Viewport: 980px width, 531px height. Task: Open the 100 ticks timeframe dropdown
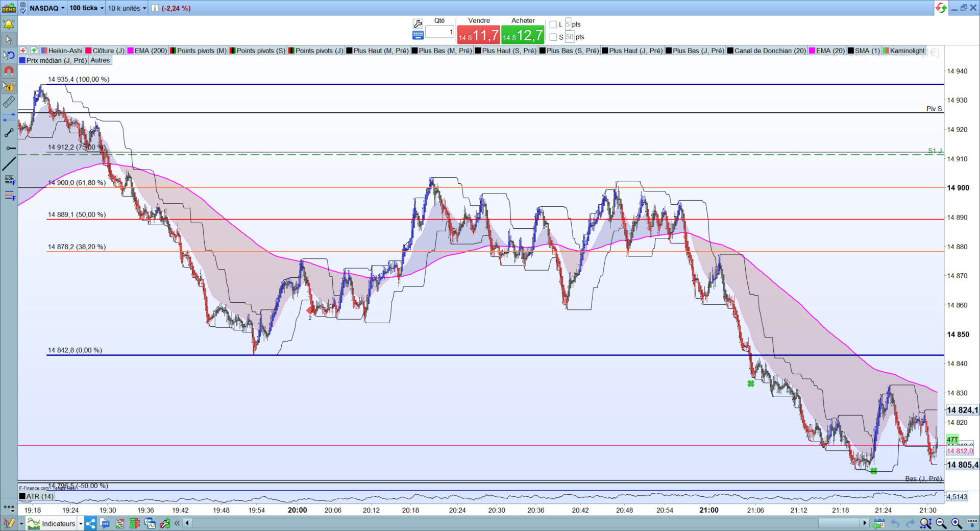pyautogui.click(x=86, y=8)
